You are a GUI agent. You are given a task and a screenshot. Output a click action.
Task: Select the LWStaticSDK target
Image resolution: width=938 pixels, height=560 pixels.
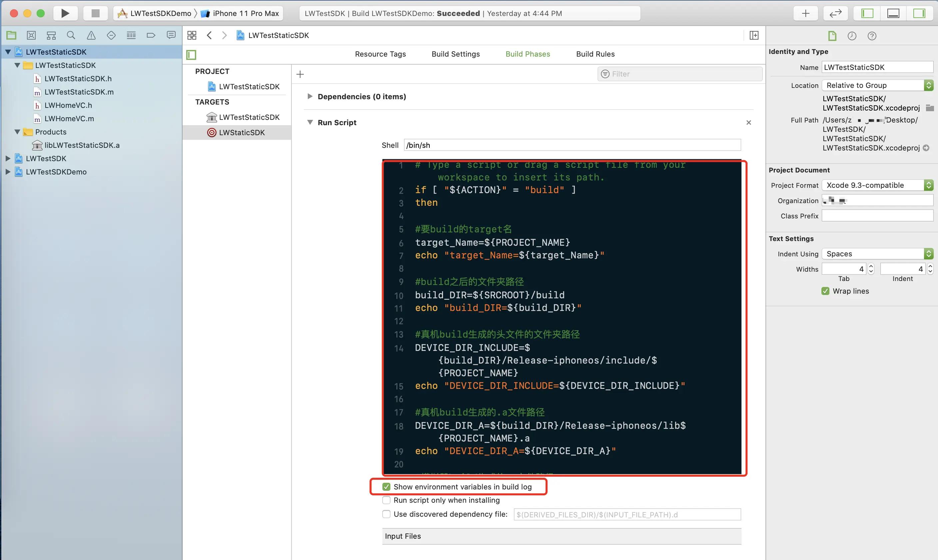point(241,133)
